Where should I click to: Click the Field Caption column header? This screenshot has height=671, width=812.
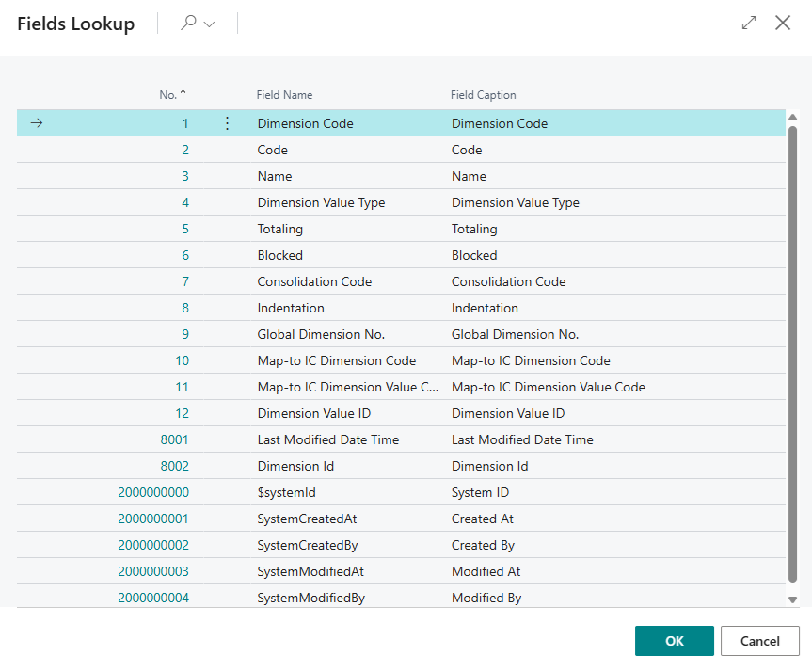[x=483, y=95]
